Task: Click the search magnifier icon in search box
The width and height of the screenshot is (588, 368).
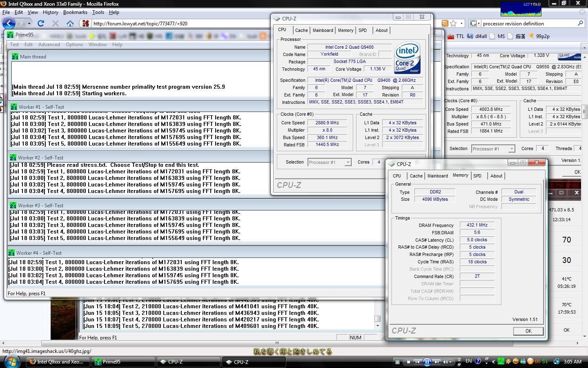Action: pos(580,23)
